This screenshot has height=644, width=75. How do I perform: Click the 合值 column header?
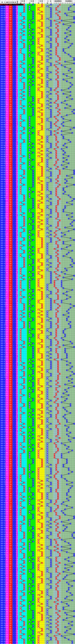(x=49, y=1)
